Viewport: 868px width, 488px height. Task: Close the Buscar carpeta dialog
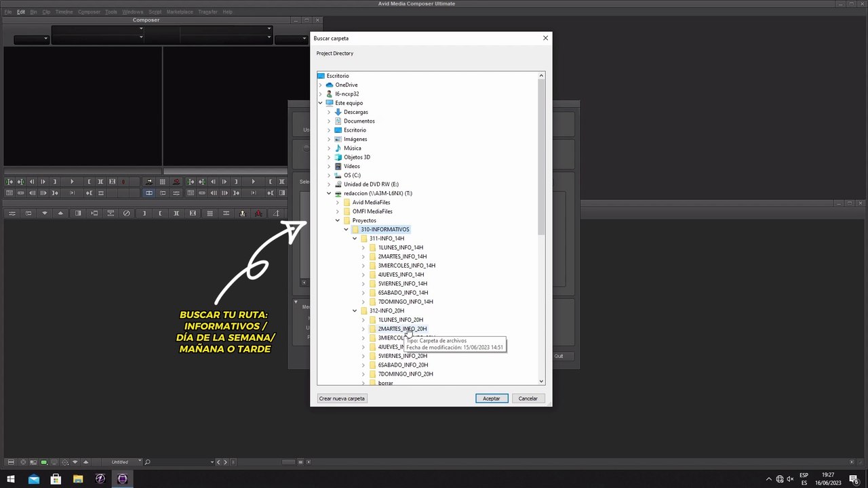(545, 38)
